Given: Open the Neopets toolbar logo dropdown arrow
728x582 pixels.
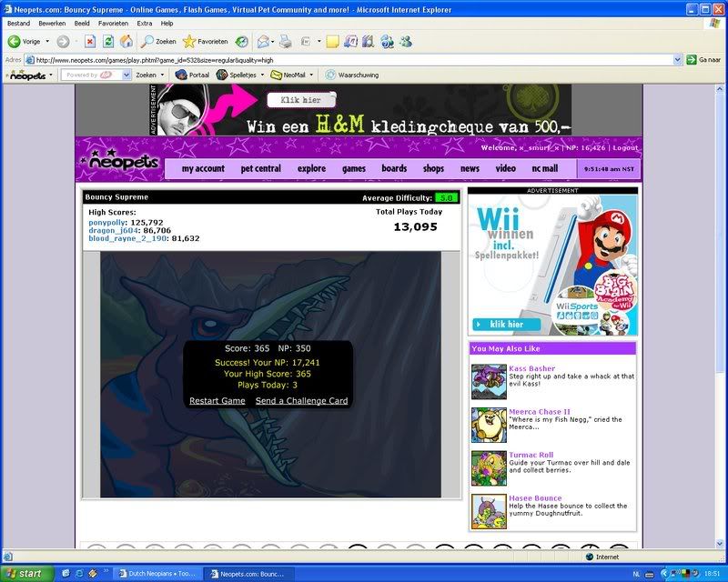Looking at the screenshot, I should (x=51, y=75).
